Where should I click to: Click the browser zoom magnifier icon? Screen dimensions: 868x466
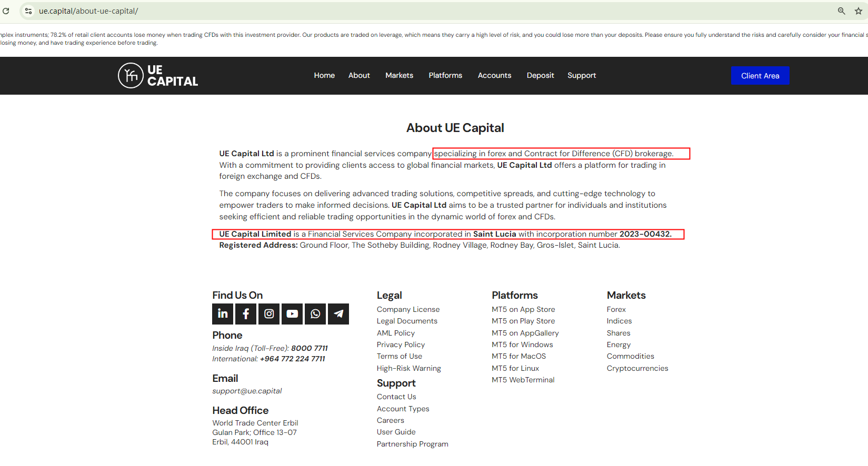841,11
